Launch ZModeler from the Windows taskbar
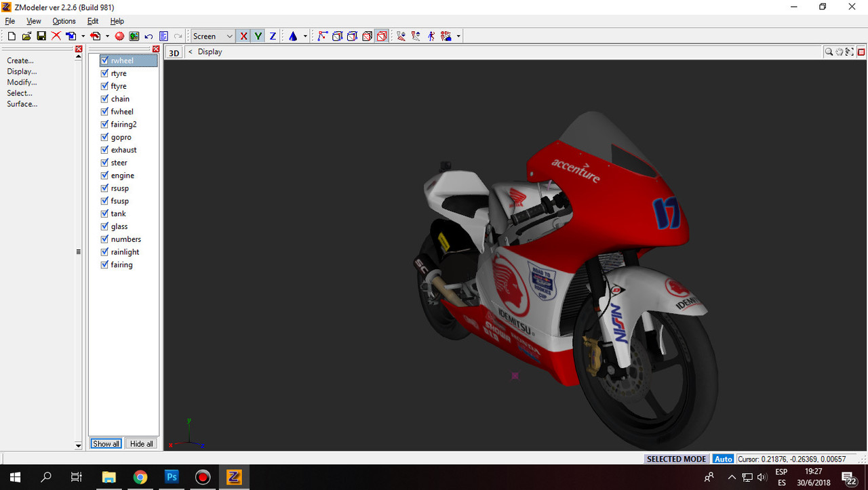Screen dimensions: 868x490 tap(234, 477)
